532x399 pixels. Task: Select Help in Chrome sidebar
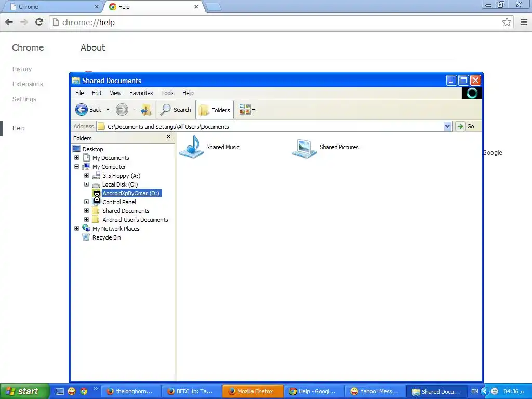(18, 128)
